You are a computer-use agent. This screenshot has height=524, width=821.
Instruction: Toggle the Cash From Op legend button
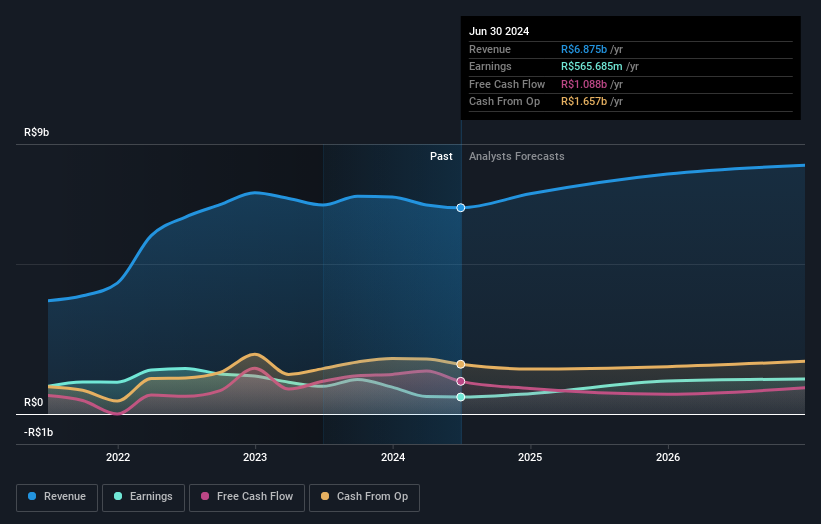click(x=364, y=497)
